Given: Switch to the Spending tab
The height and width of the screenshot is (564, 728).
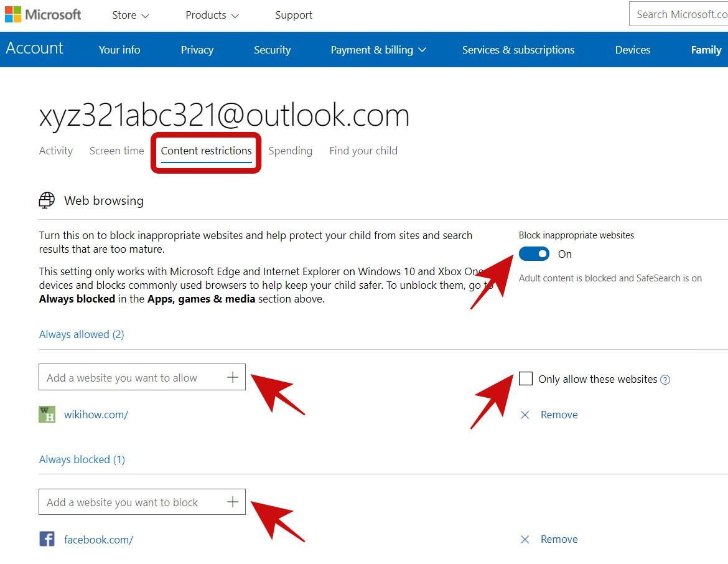Looking at the screenshot, I should (x=290, y=151).
